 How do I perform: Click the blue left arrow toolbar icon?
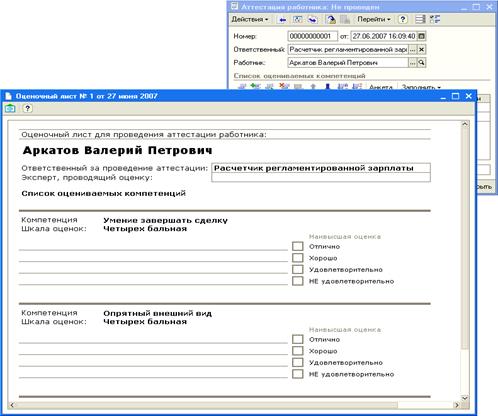point(283,20)
